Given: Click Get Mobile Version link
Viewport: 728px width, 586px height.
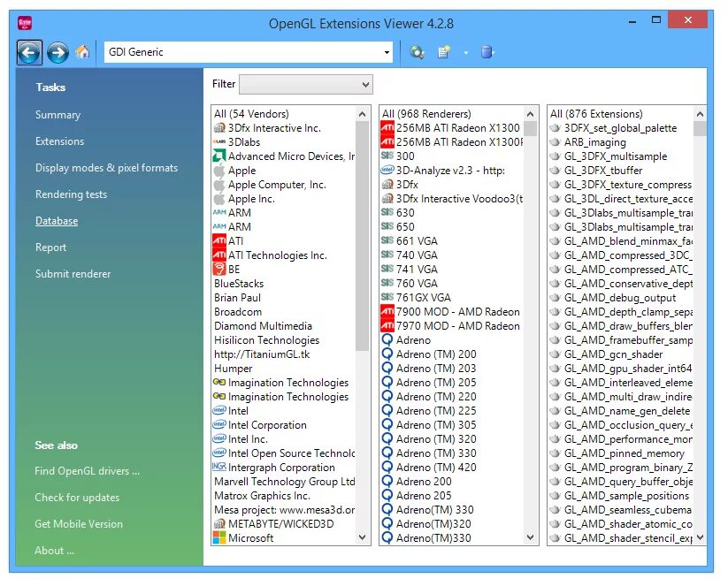Looking at the screenshot, I should (x=79, y=524).
